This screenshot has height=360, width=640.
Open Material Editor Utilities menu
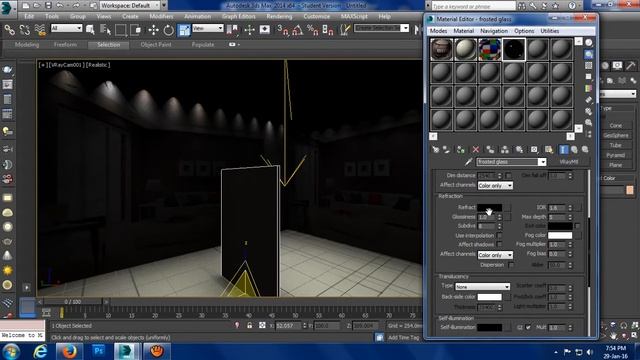pos(549,31)
